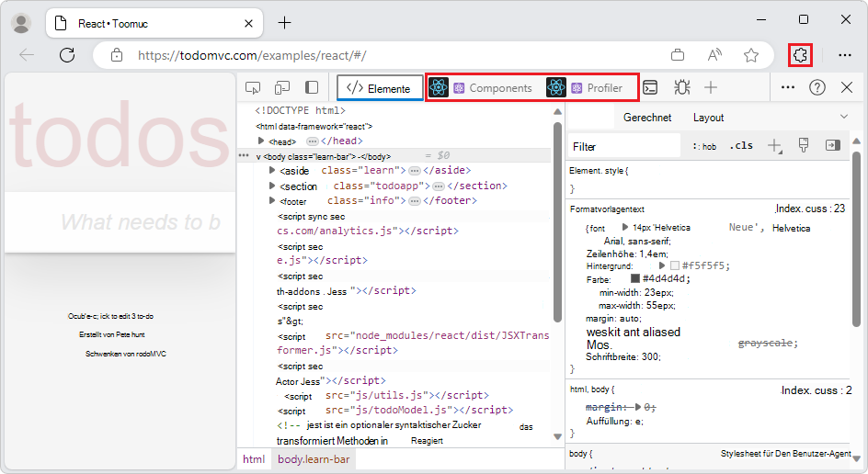
Task: Click the ellipsis in section node
Action: 439,186
